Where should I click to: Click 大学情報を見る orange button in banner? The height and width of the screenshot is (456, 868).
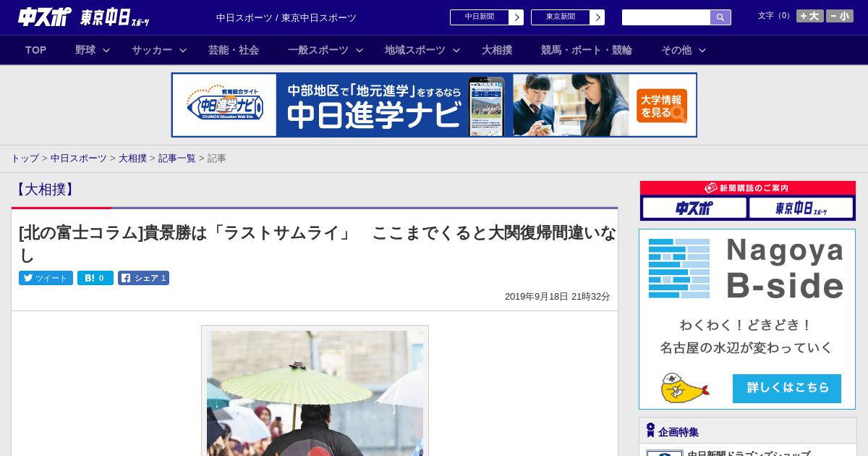coord(662,106)
